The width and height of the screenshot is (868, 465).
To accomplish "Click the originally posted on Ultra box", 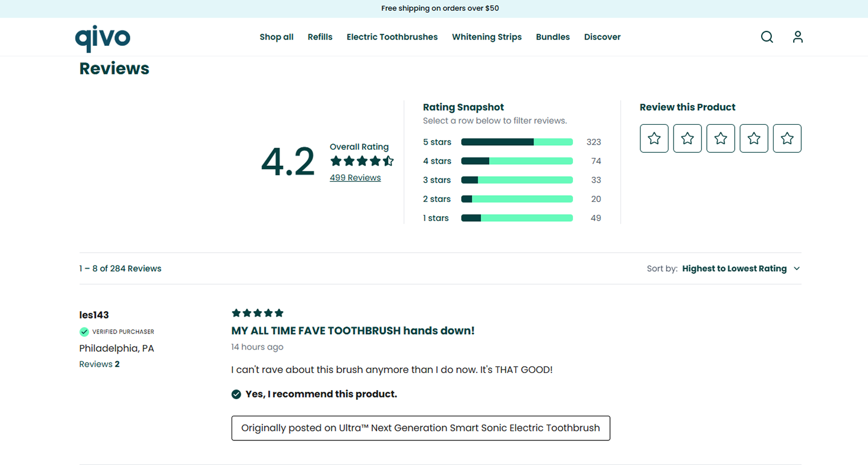I will point(421,428).
